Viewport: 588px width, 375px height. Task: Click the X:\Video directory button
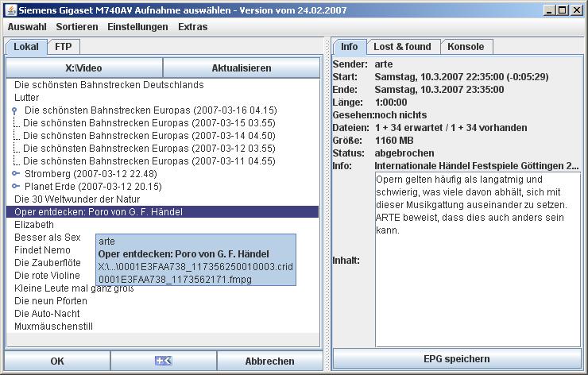point(84,68)
